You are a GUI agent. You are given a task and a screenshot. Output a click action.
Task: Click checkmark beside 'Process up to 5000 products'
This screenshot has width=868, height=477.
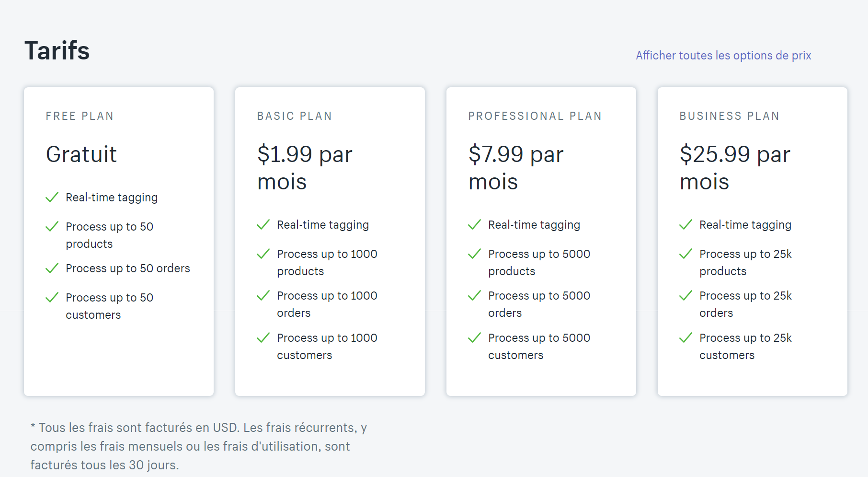click(474, 254)
